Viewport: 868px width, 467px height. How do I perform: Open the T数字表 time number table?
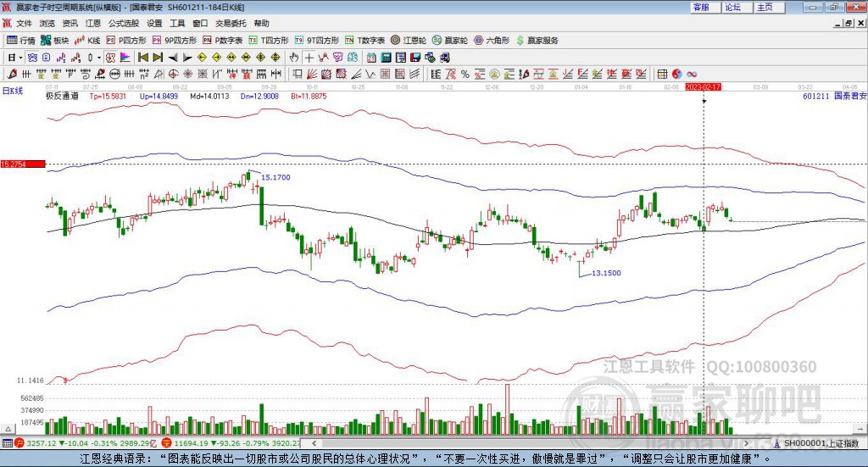click(x=364, y=41)
